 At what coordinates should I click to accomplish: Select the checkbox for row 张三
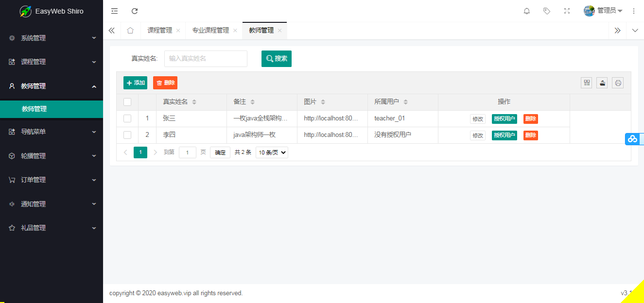[127, 118]
